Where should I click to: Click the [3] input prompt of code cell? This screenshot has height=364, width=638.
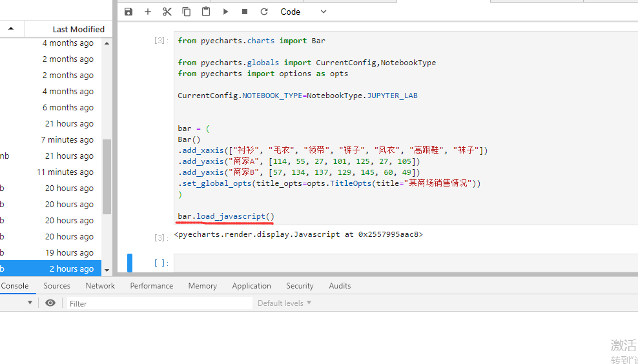(x=161, y=41)
